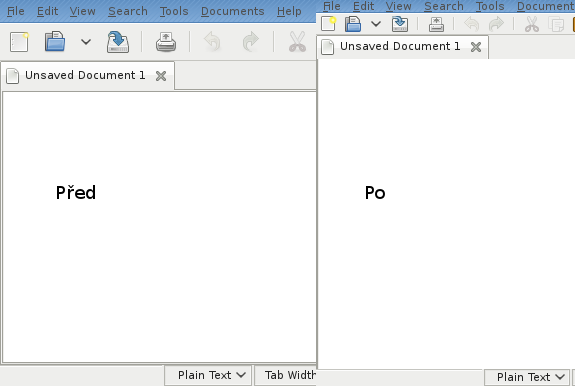Open Search menu in right window
This screenshot has height=386, width=575.
(x=444, y=6)
